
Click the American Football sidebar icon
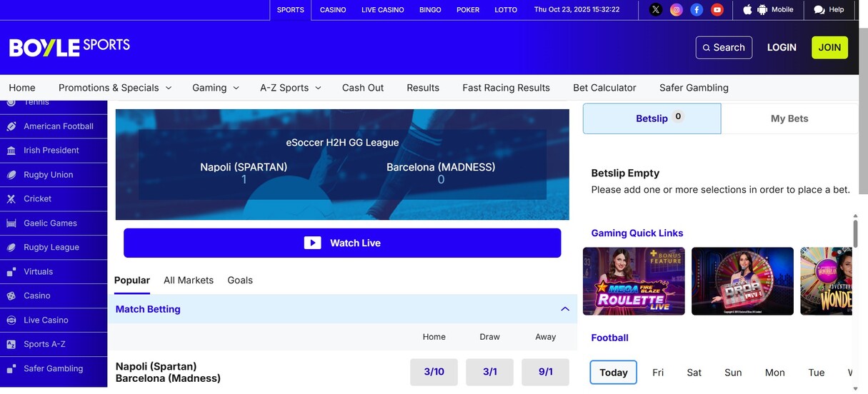click(11, 126)
